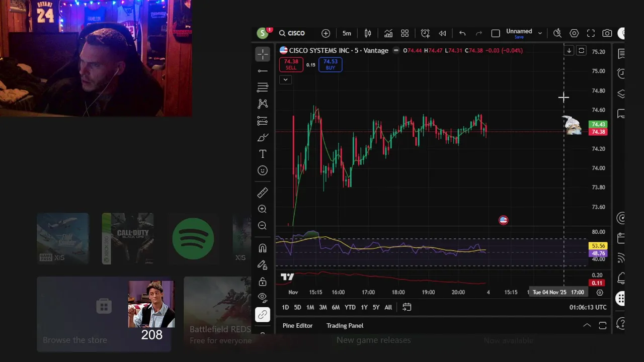
Task: Maximize the bottom panel
Action: tap(603, 325)
